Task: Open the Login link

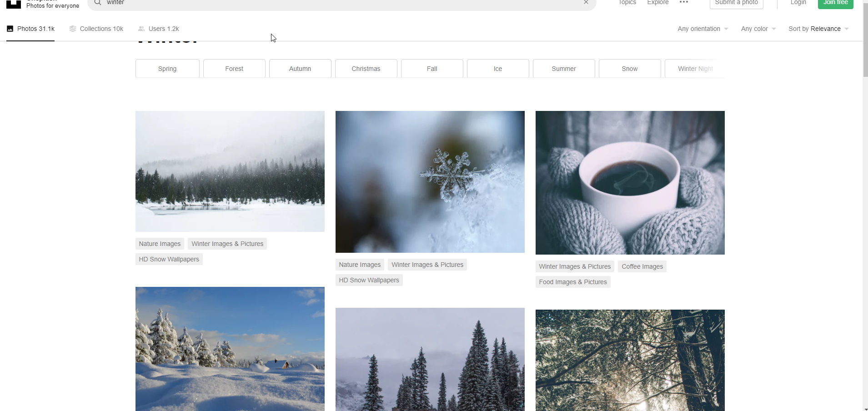Action: pos(798,2)
